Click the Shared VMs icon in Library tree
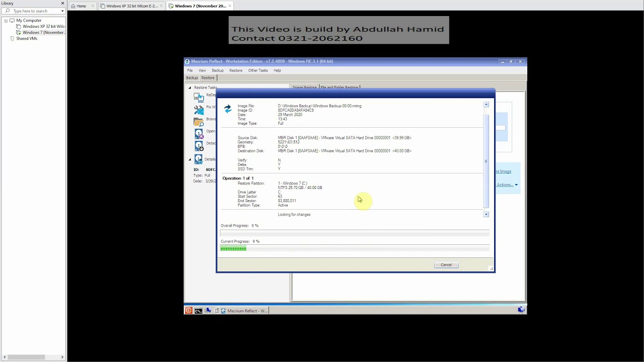The image size is (644, 362). click(x=12, y=39)
